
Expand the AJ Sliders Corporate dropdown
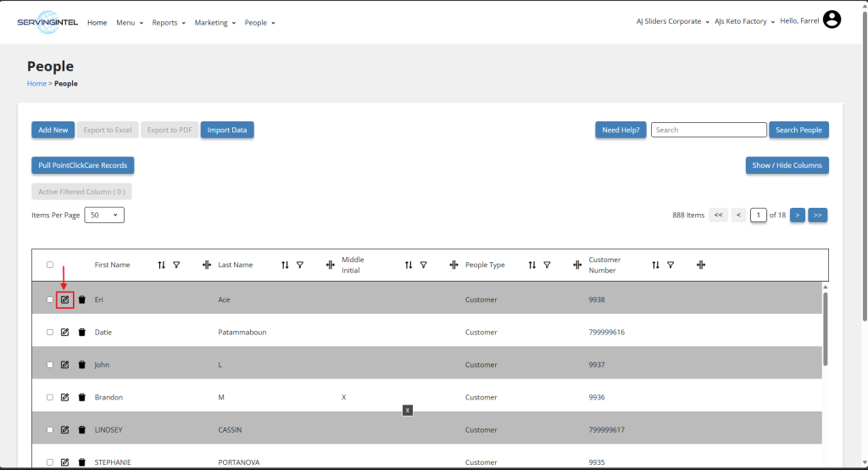pyautogui.click(x=673, y=21)
